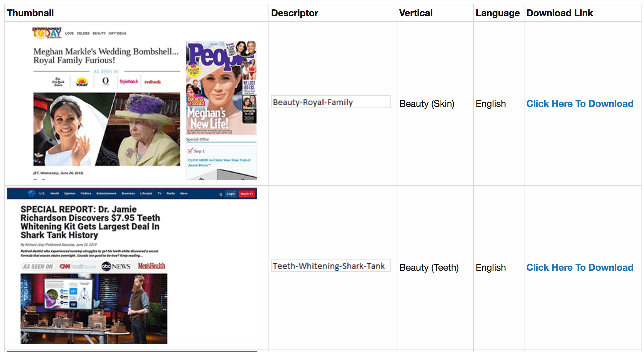Click the O magazine logo under As Seen In

pyautogui.click(x=106, y=81)
